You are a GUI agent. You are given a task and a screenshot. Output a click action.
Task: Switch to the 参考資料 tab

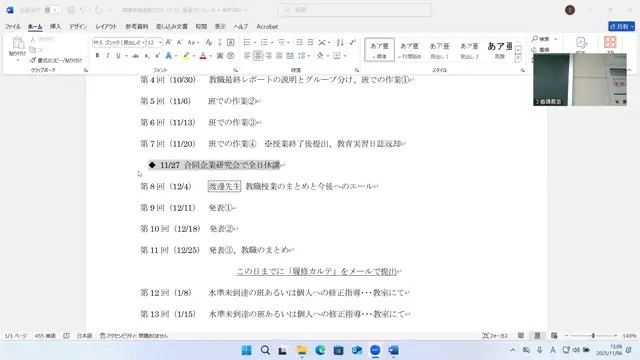137,27
